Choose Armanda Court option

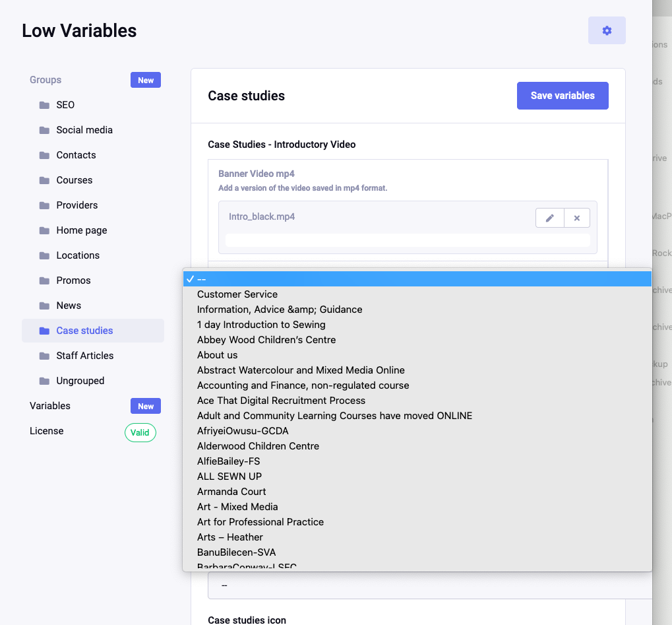[x=417, y=492]
